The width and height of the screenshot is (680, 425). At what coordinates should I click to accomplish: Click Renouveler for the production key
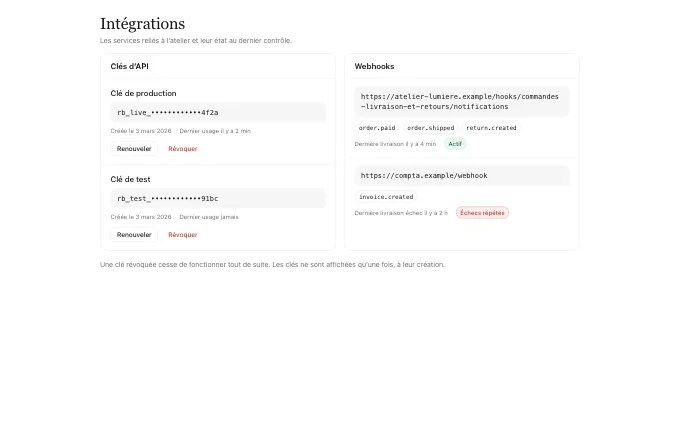tap(134, 148)
